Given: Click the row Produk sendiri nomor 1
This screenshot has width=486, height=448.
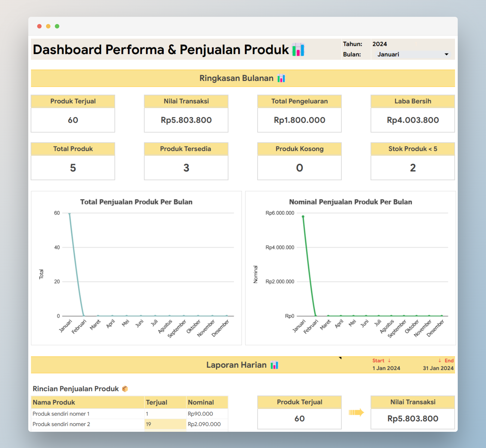Looking at the screenshot, I should 129,414.
